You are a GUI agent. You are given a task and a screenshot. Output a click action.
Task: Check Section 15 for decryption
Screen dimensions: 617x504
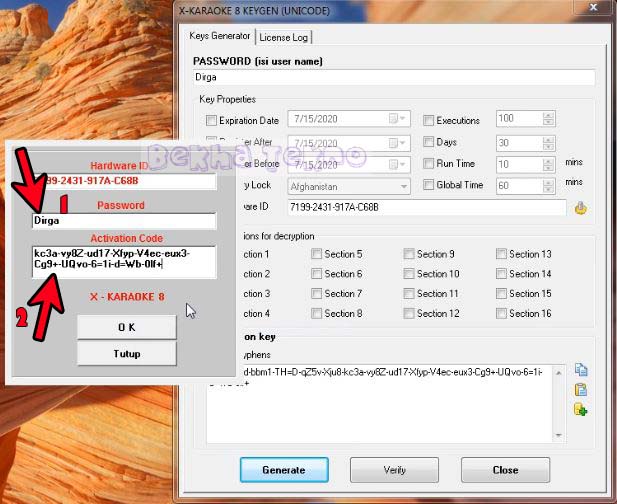coord(501,294)
